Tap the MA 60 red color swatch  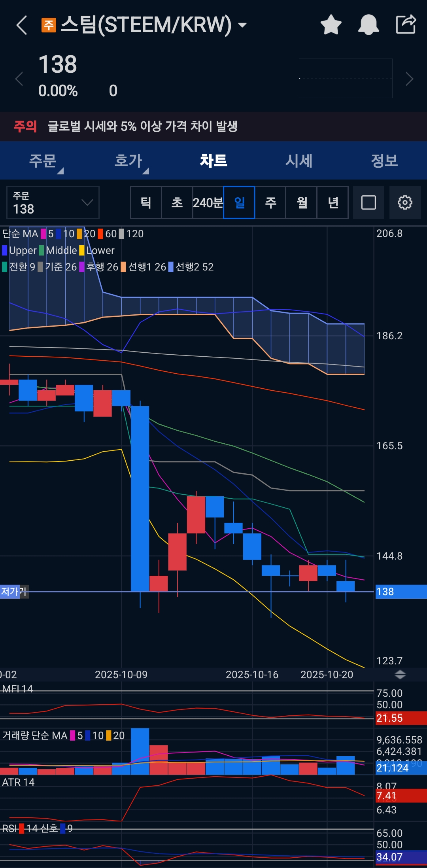(x=100, y=234)
